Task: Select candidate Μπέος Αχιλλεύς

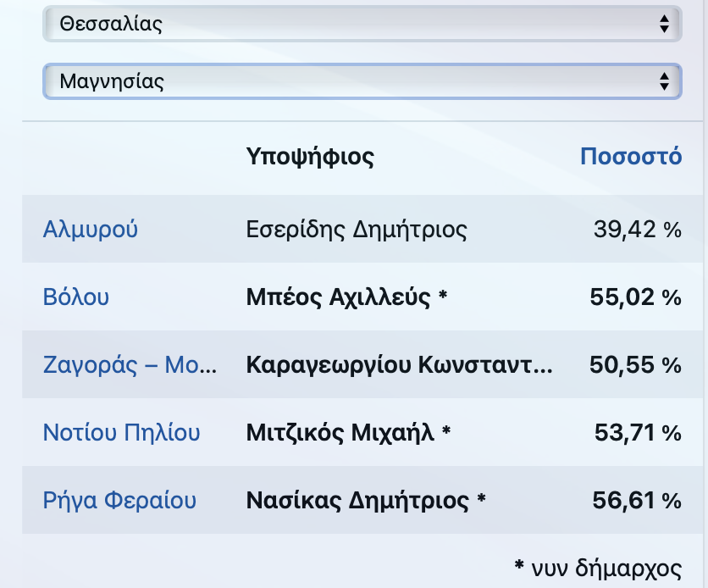Action: (338, 297)
